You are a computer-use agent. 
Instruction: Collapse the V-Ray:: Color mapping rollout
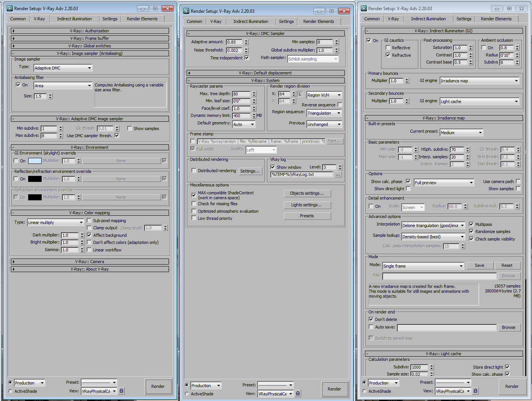[89, 213]
